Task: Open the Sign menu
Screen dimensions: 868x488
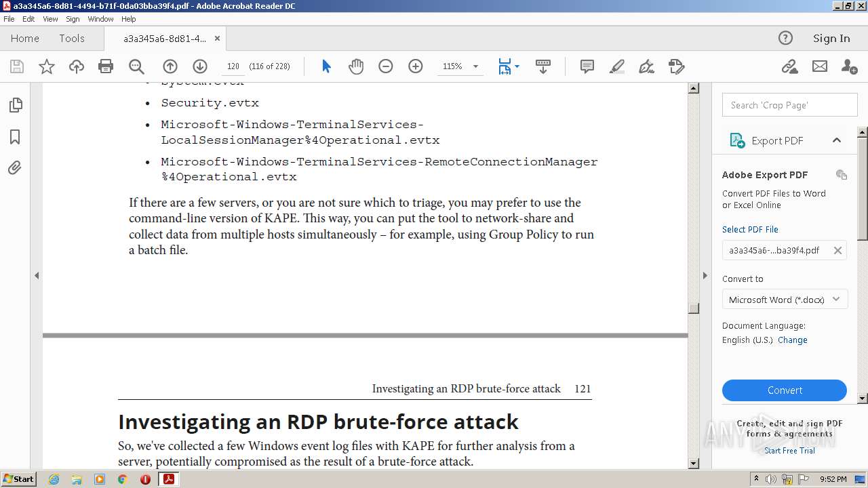Action: (x=73, y=19)
